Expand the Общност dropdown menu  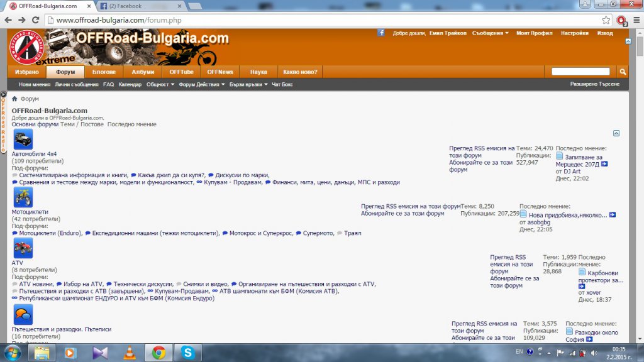(160, 84)
